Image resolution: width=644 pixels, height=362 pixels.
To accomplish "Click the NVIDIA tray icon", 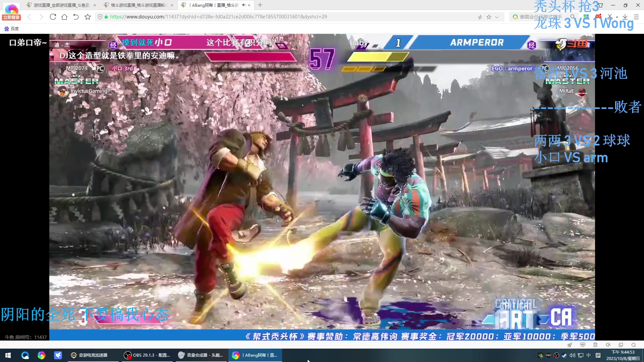I will tap(540, 355).
